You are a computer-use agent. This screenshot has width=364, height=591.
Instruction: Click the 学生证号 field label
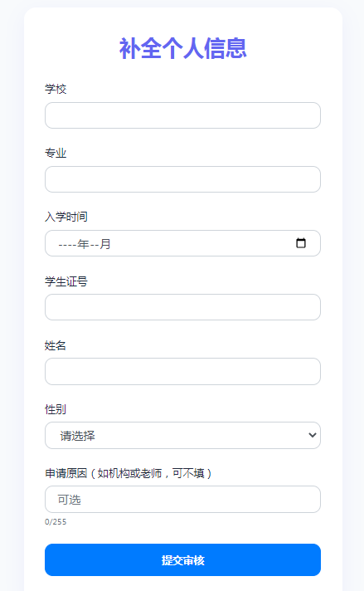[x=66, y=281]
